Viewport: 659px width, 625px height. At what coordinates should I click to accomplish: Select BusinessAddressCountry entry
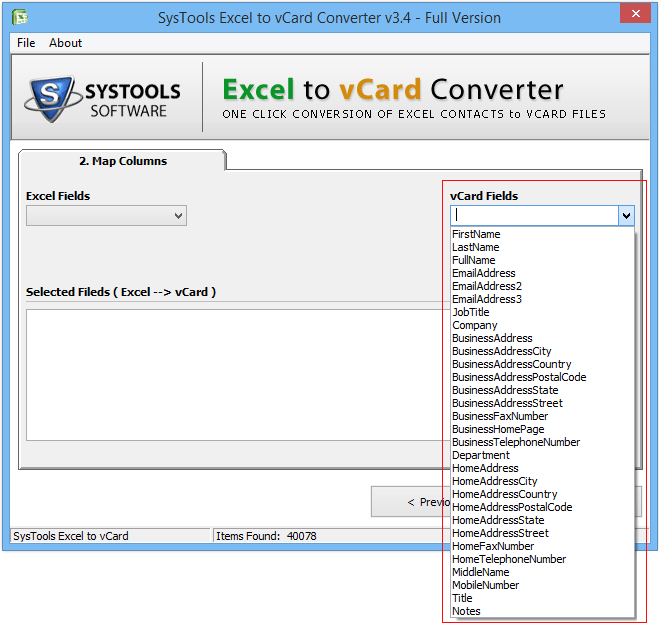coord(542,364)
